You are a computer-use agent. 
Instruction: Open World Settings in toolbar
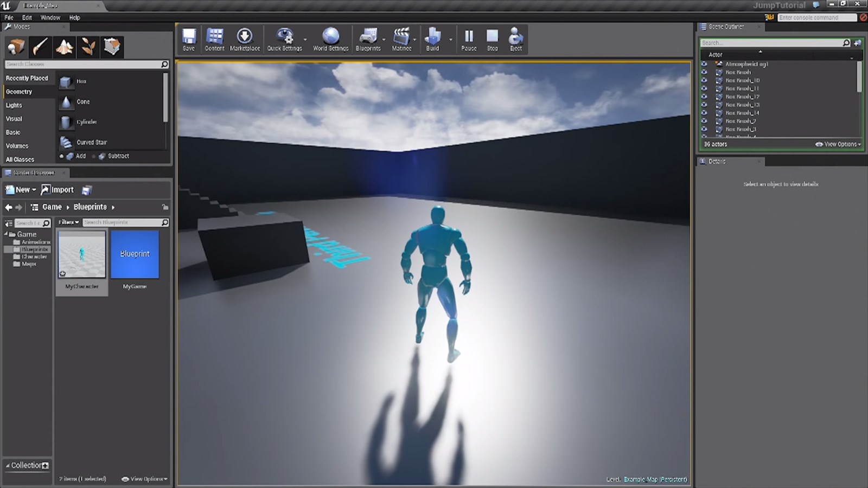pyautogui.click(x=331, y=40)
